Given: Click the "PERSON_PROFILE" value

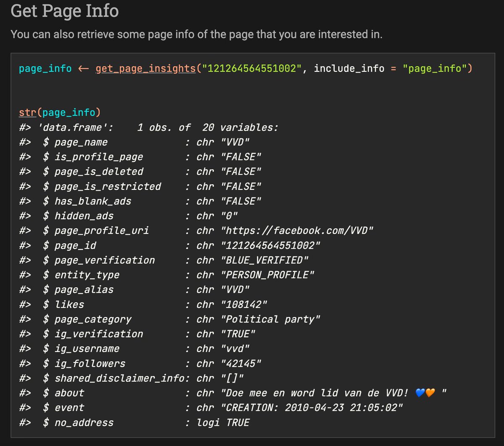Looking at the screenshot, I should (x=268, y=275).
